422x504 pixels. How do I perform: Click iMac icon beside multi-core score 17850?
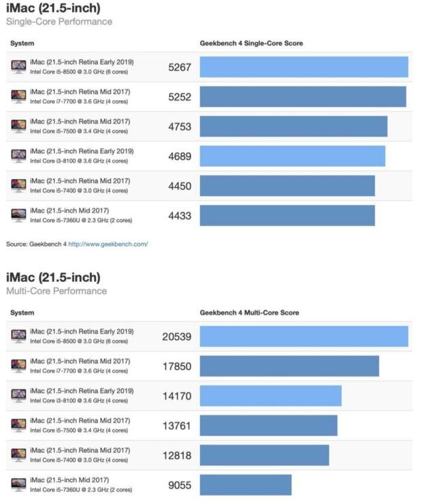click(x=18, y=366)
